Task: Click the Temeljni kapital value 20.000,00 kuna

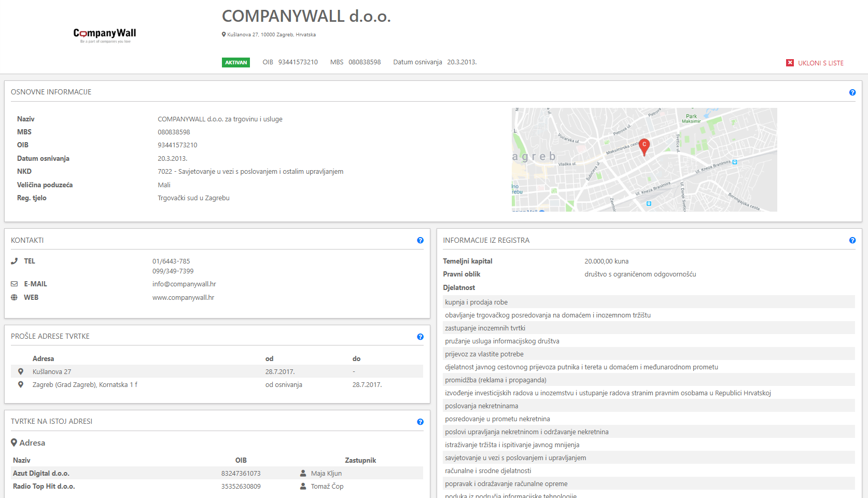Action: click(x=606, y=261)
